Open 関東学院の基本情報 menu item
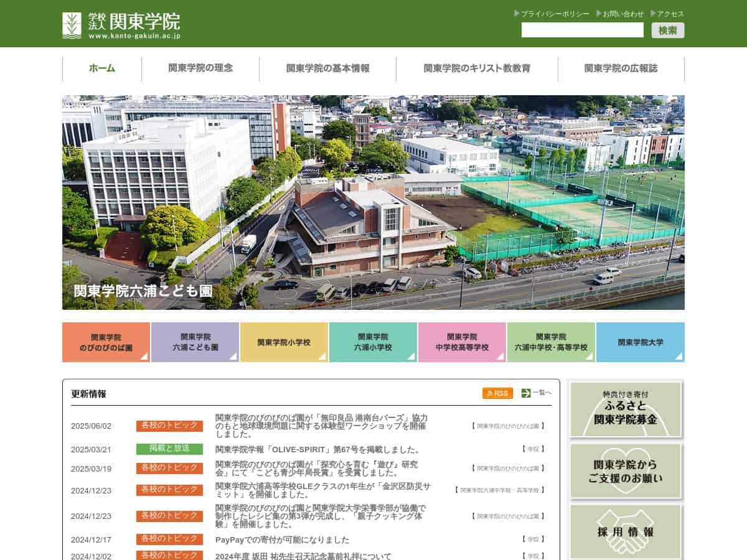 327,68
